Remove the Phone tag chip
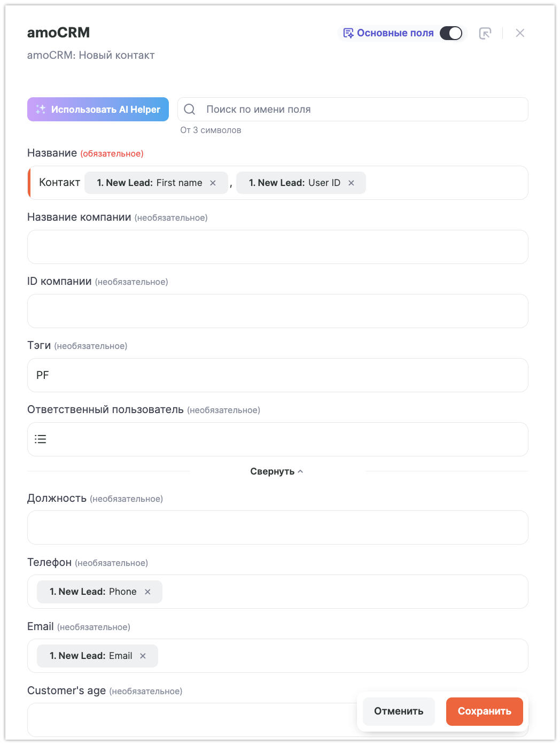Image resolution: width=560 pixels, height=745 pixels. [147, 592]
